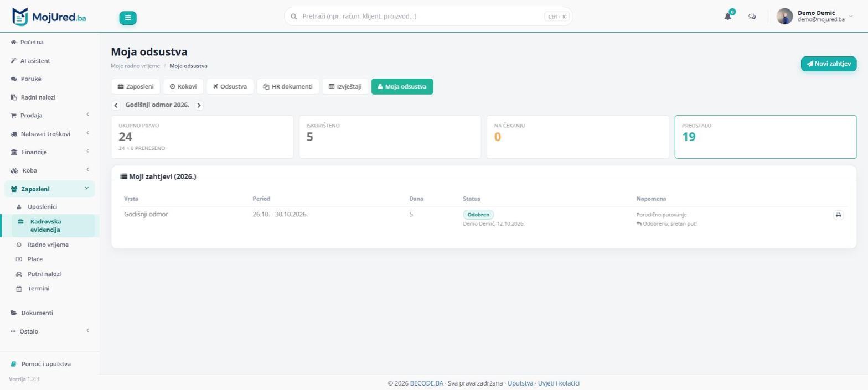868x390 pixels.
Task: Click the Novi zahtjev button
Action: click(x=829, y=64)
